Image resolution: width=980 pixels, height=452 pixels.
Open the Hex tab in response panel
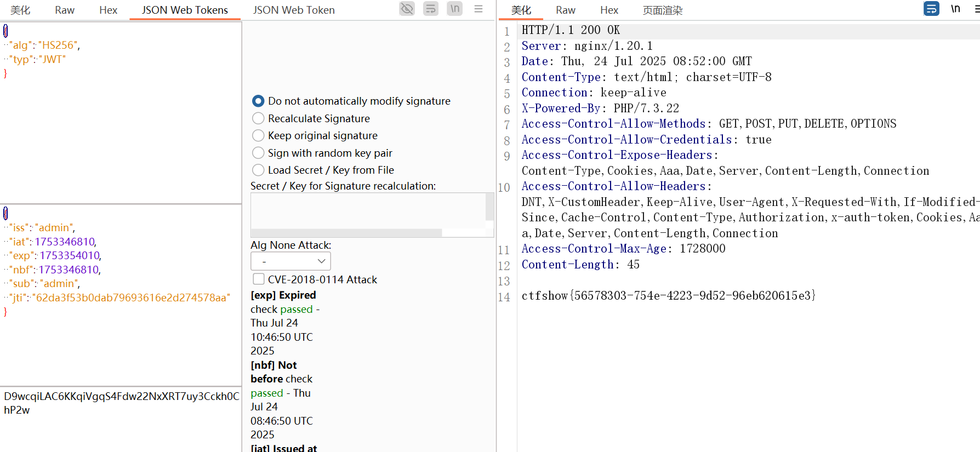(x=609, y=10)
